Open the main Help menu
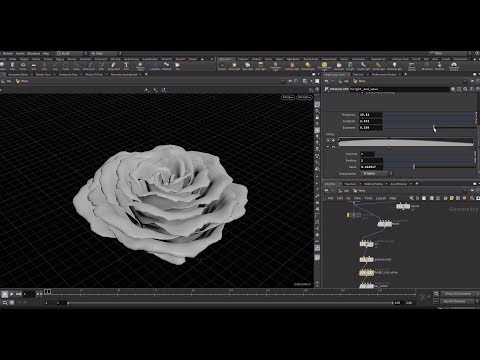This screenshot has height=360, width=480. pyautogui.click(x=45, y=53)
